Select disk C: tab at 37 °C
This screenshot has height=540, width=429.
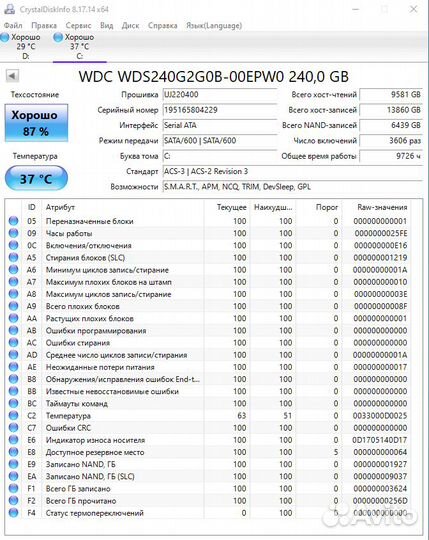coord(79,46)
